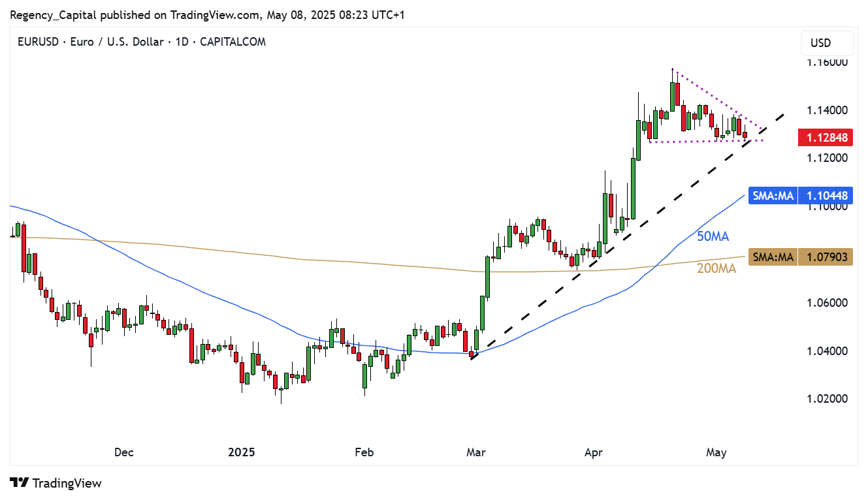Open the USD currency selector
This screenshot has height=500, width=868.
coord(827,43)
